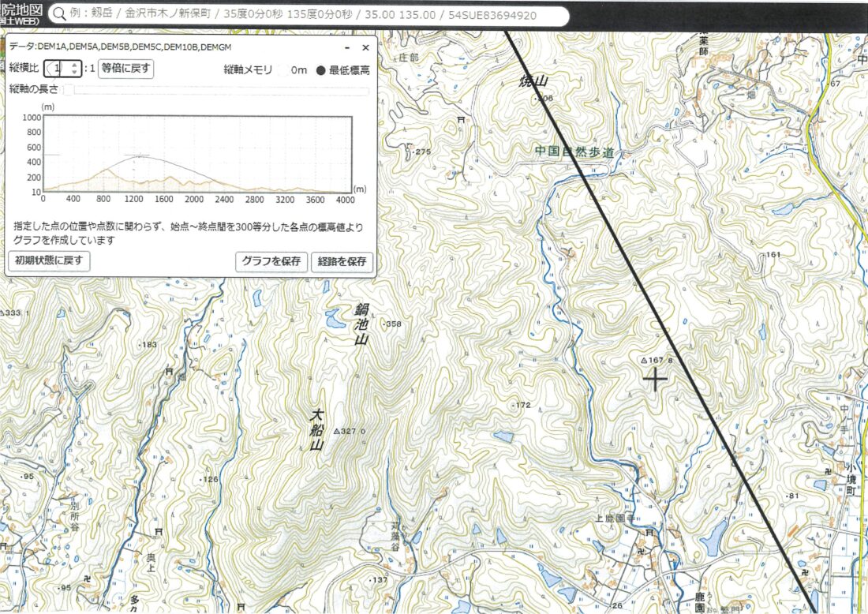868x614 pixels.
Task: Click the 上鹿園寺 place label
Action: coord(615,519)
